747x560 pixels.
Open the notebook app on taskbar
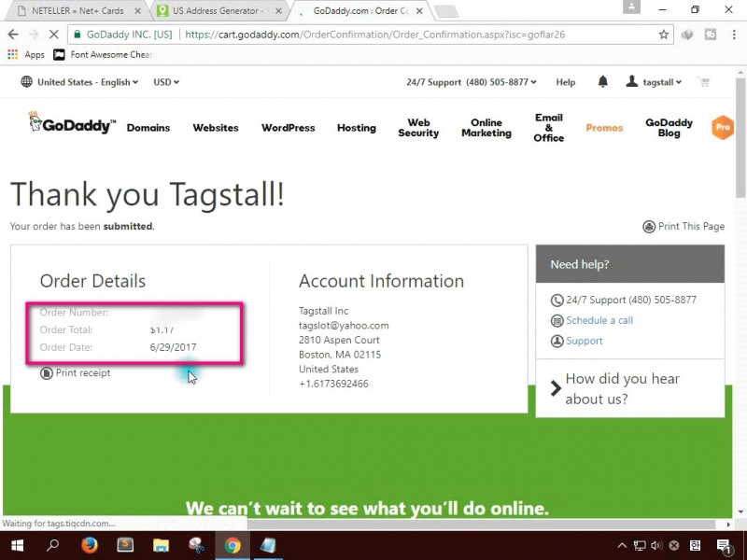[268, 546]
